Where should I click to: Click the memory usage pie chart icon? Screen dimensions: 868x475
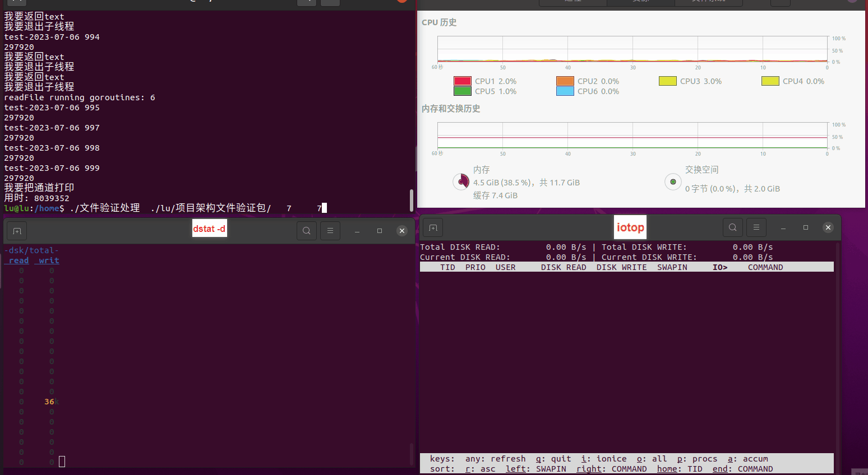(461, 181)
